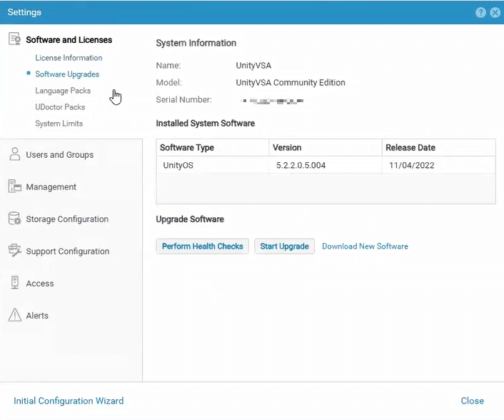The image size is (504, 420).
Task: Launch the Initial Configuration Wizard
Action: [x=69, y=401]
